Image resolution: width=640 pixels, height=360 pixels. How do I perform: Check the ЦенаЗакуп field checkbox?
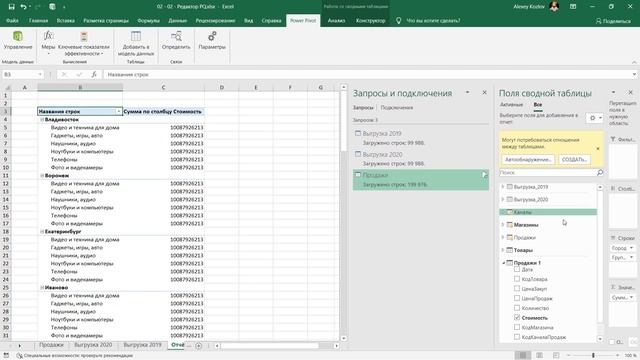pyautogui.click(x=517, y=288)
